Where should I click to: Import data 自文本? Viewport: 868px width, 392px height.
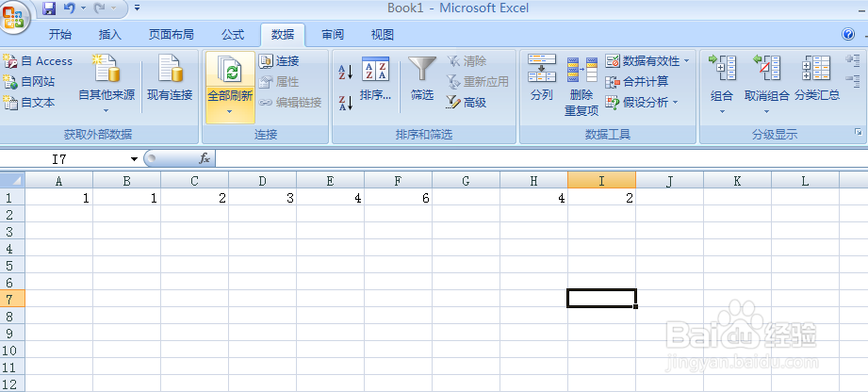[29, 103]
